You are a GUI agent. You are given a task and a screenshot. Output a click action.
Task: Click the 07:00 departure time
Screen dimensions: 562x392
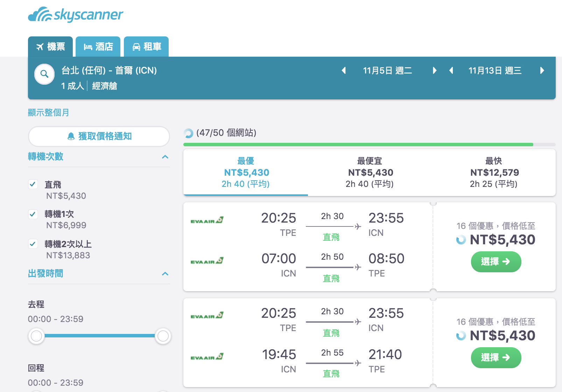279,259
